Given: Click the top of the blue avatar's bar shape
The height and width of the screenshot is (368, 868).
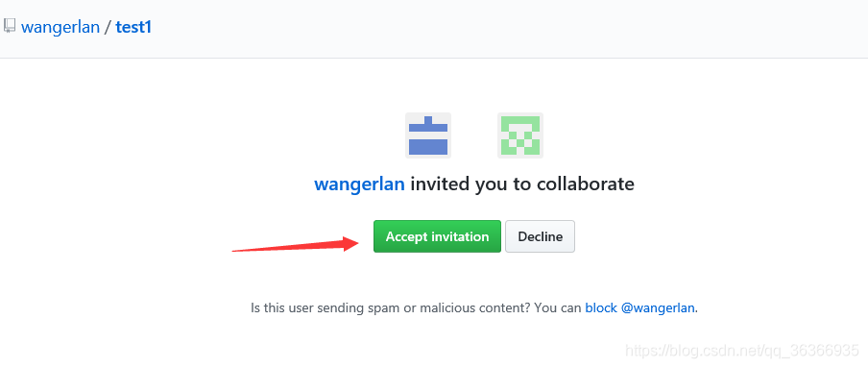Looking at the screenshot, I should point(428,120).
